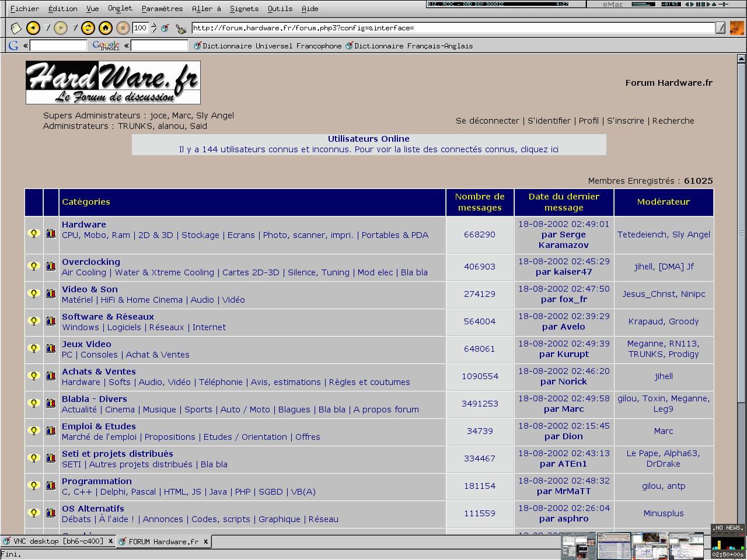Click the music player play button
Screen dimensions: 747x560
click(x=693, y=4)
